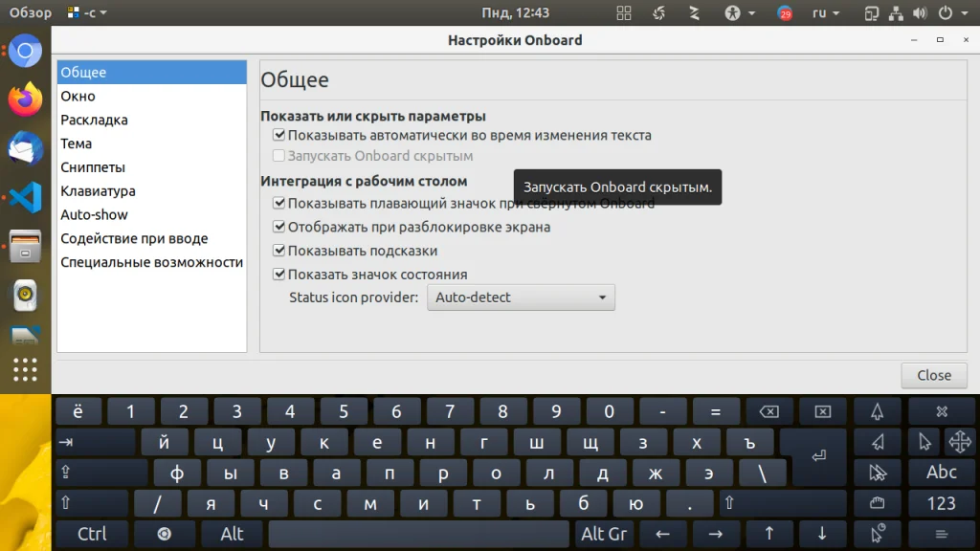Open the Chromium browser from the dock
The image size is (980, 551).
pyautogui.click(x=25, y=52)
